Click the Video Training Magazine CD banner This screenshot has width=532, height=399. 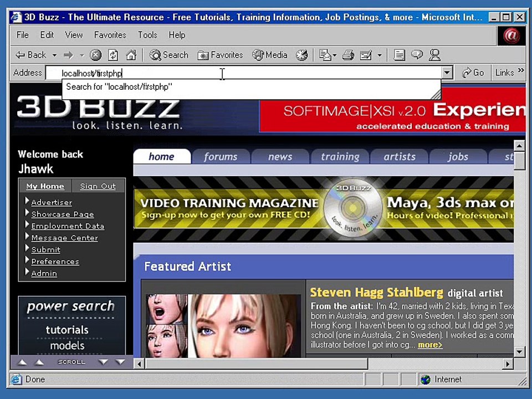pos(324,209)
